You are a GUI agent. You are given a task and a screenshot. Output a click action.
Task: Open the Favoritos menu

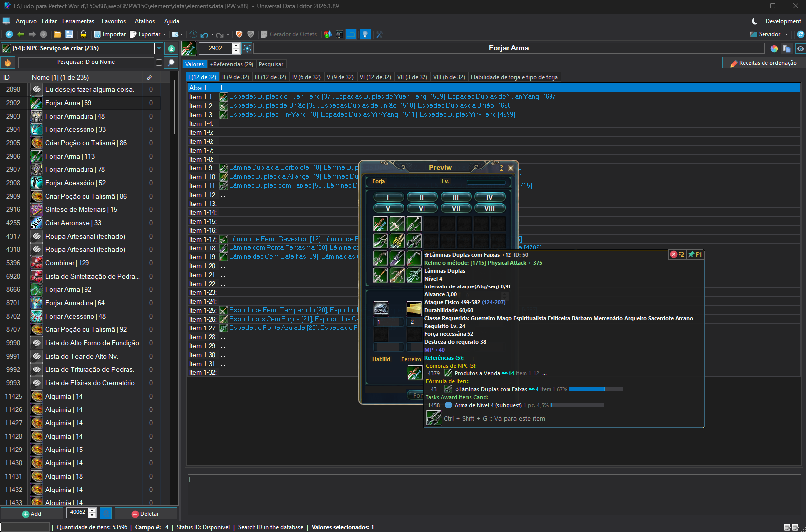[114, 21]
